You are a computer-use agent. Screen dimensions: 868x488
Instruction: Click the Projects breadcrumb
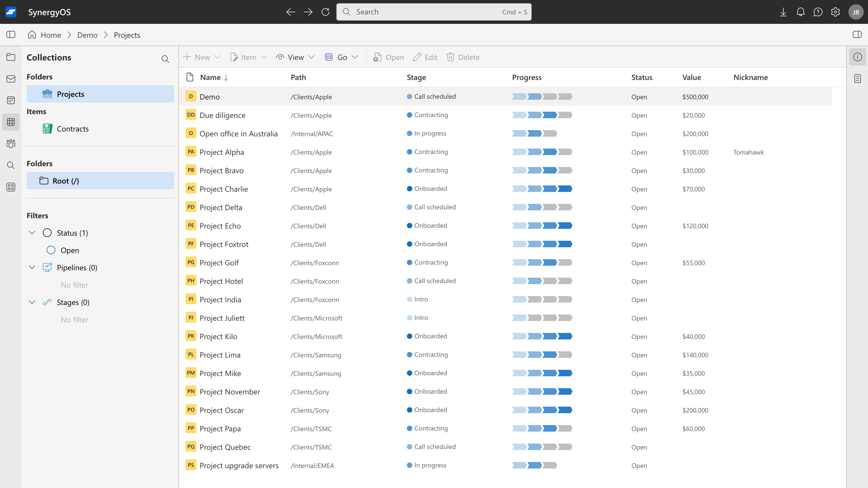tap(127, 35)
